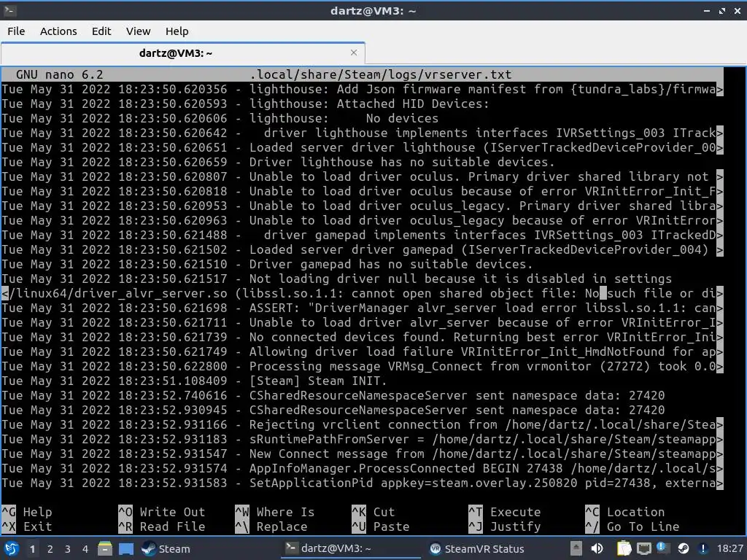The image size is (747, 560).
Task: Click 'AppInfoManager.ProcessConnected BEGIN' log line
Action: pos(362,469)
